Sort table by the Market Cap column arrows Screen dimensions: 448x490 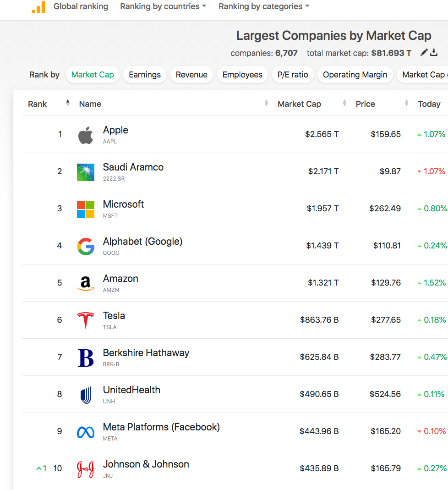(x=344, y=103)
